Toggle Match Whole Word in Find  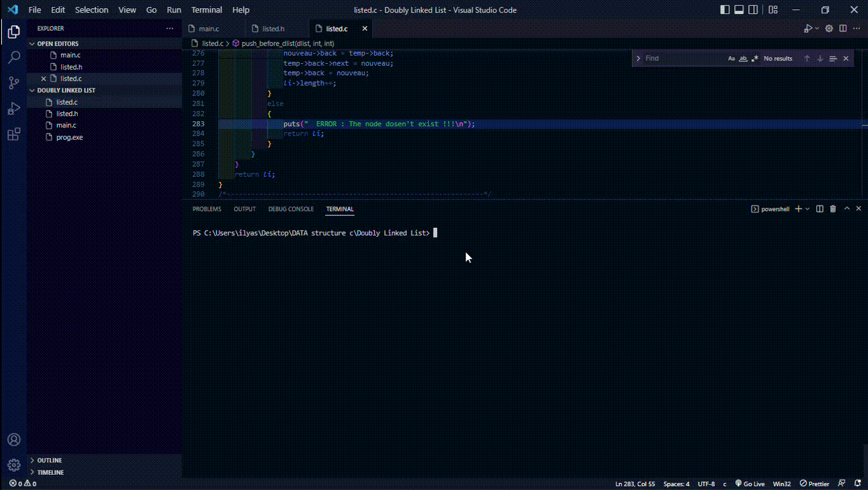pyautogui.click(x=743, y=58)
